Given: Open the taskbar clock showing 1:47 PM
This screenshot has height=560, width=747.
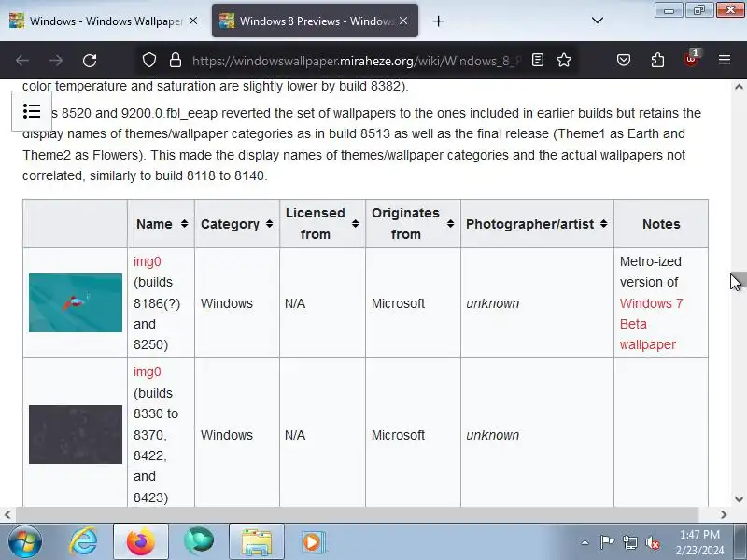Looking at the screenshot, I should click(699, 542).
